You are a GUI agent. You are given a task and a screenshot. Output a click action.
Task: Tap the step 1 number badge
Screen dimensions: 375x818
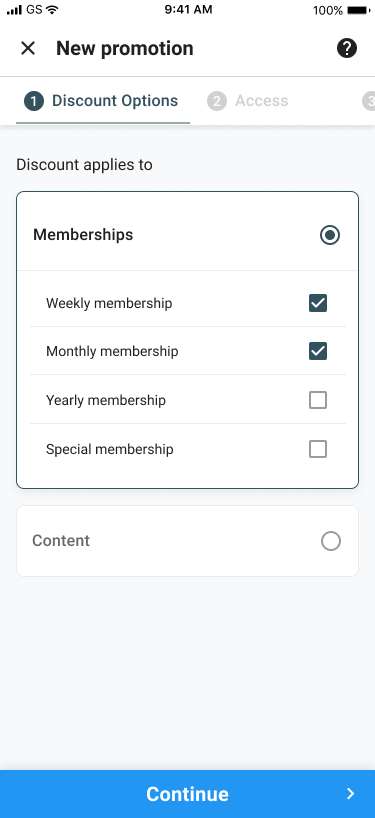point(34,101)
